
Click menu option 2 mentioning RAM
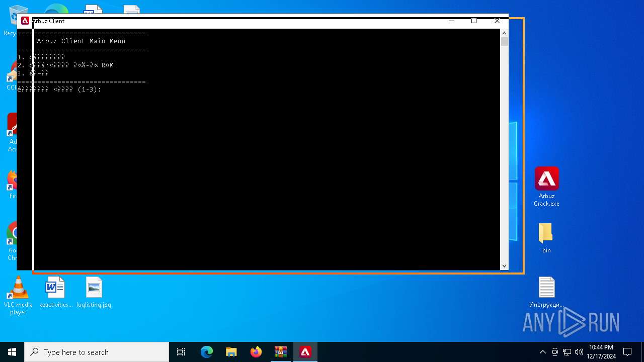(x=65, y=65)
